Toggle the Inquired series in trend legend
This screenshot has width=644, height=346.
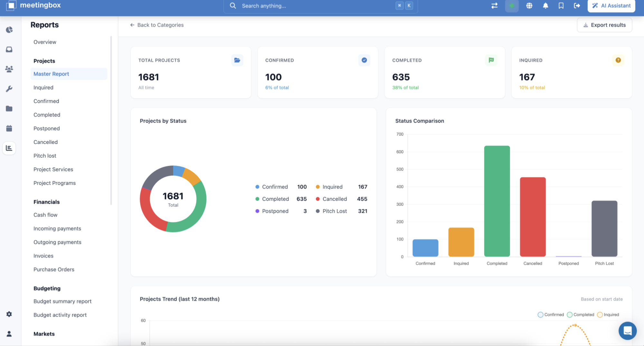608,315
